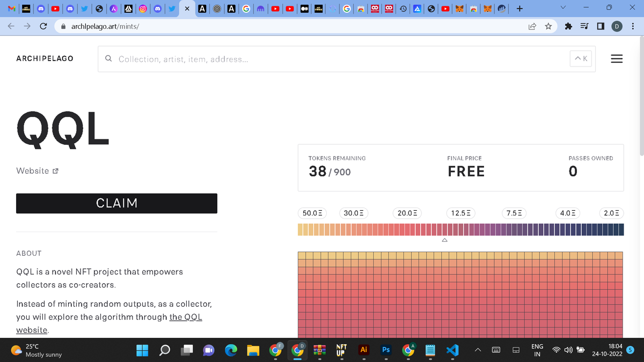Open the Windows Start menu
The height and width of the screenshot is (362, 644).
(142, 350)
